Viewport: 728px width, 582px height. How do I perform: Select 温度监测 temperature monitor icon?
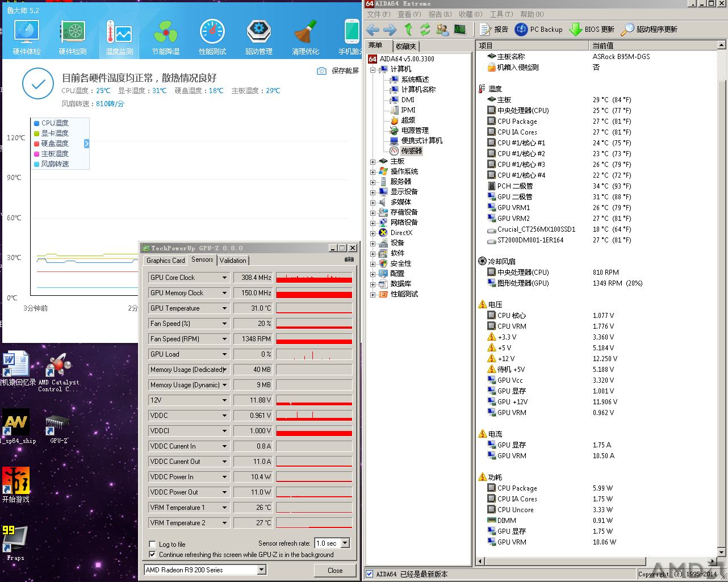[x=119, y=37]
